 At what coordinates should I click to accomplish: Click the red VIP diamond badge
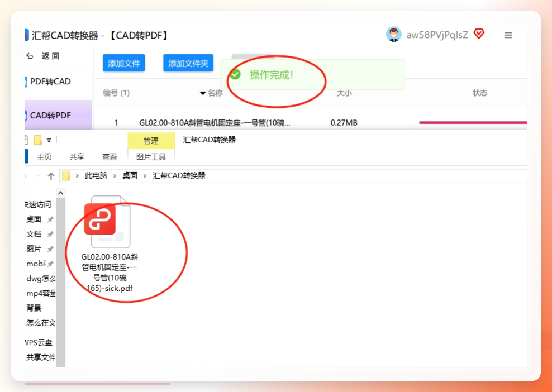479,34
